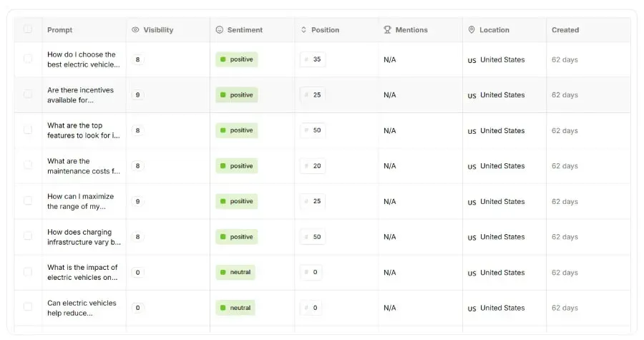
Task: Click the sort arrows icon beside Position
Action: coord(303,30)
